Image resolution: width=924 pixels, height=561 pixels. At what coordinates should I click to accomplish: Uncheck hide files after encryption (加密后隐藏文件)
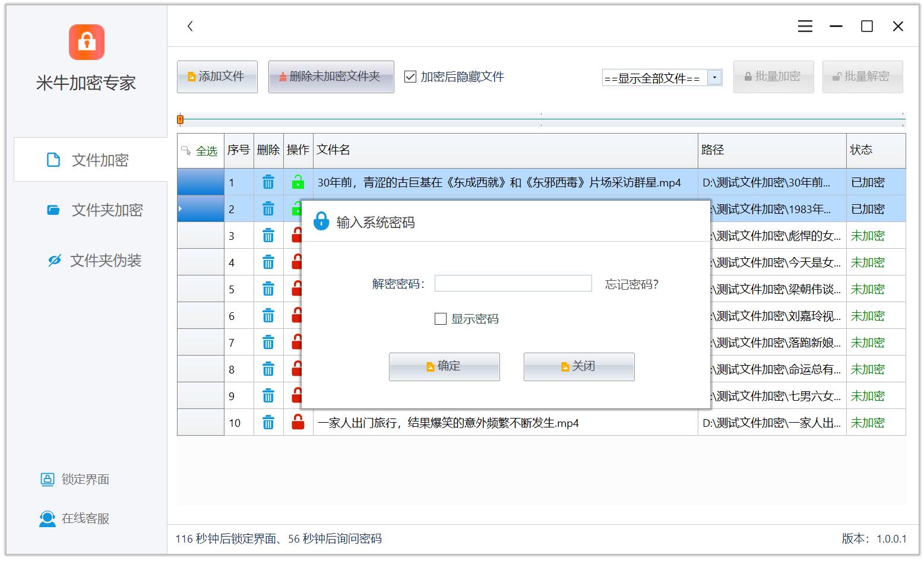[x=410, y=77]
